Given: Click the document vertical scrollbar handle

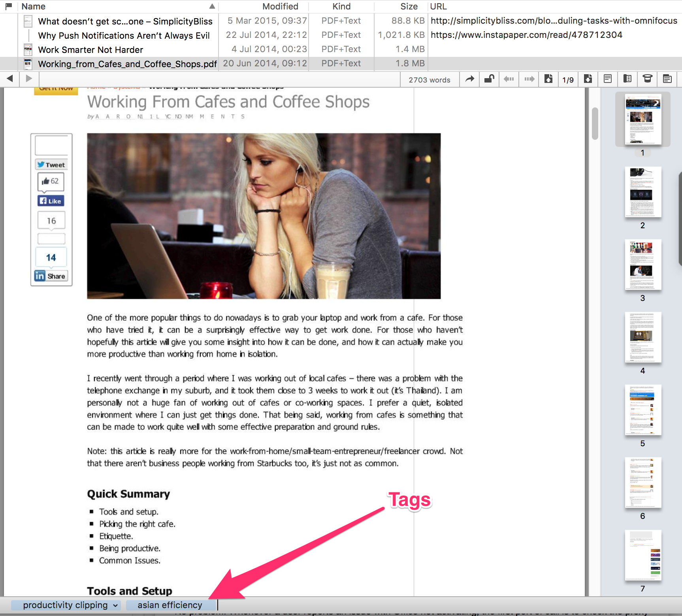Looking at the screenshot, I should pos(595,123).
